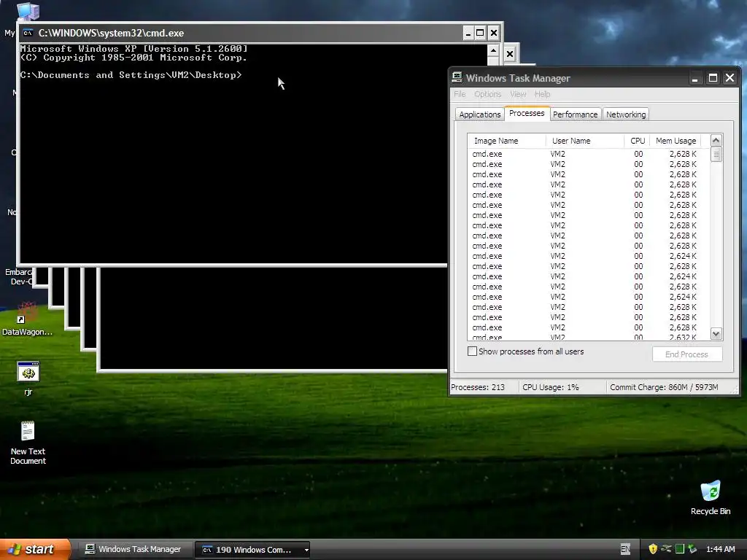The image size is (747, 560).
Task: Close the front cmd.exe window
Action: click(494, 33)
